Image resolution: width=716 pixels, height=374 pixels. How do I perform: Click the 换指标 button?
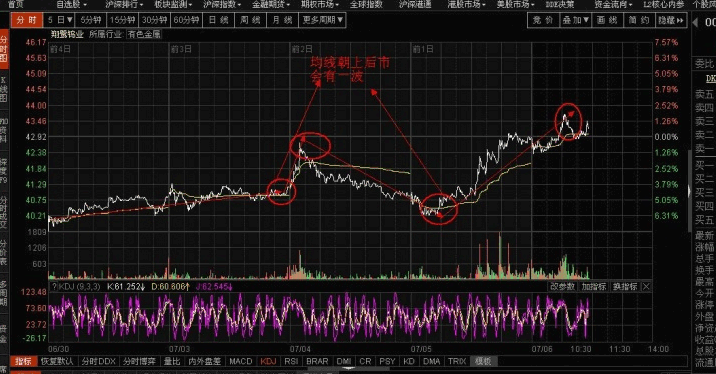[x=625, y=286]
